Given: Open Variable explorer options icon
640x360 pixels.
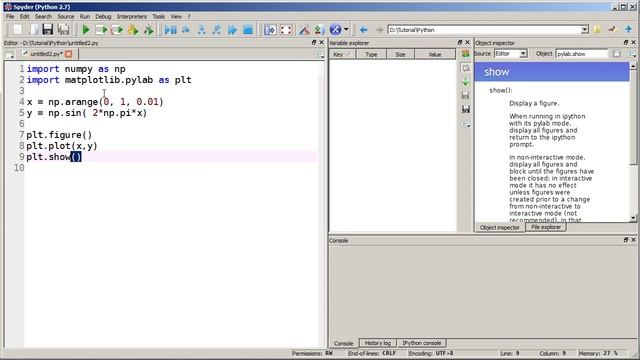Looking at the screenshot, I should point(465,124).
